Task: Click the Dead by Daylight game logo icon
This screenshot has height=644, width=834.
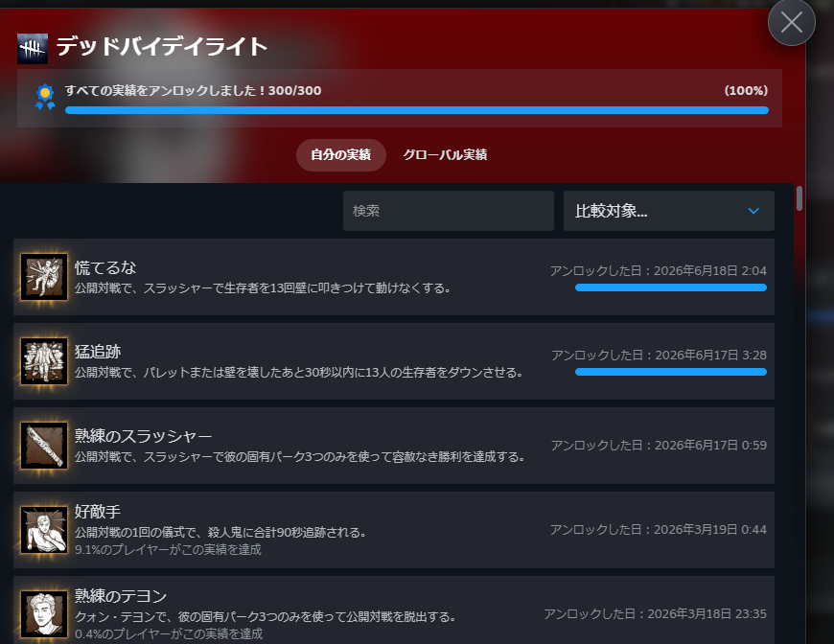Action: (33, 48)
